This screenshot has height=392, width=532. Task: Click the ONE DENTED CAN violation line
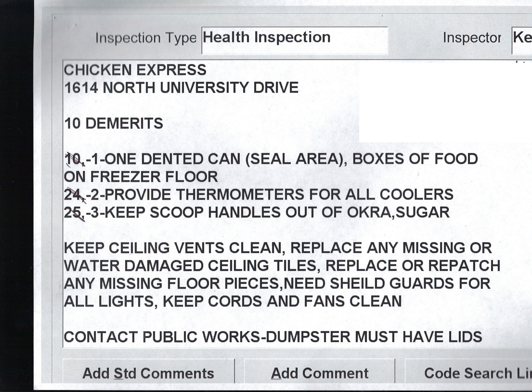[271, 159]
